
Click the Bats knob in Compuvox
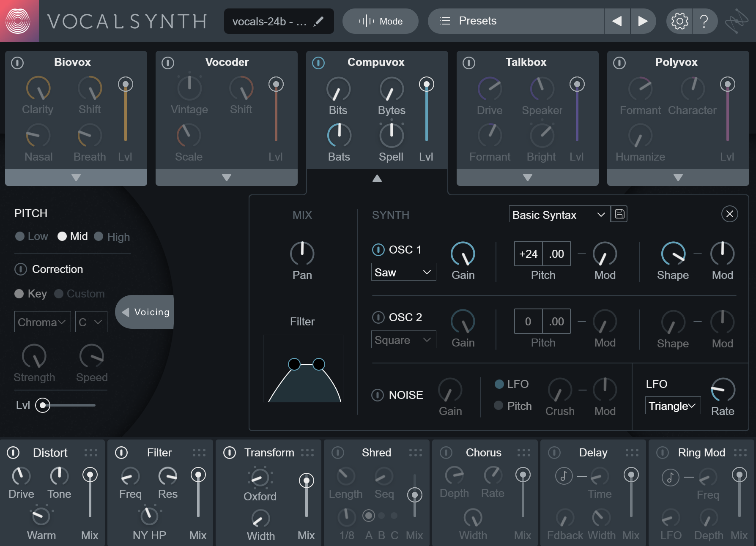click(x=339, y=136)
